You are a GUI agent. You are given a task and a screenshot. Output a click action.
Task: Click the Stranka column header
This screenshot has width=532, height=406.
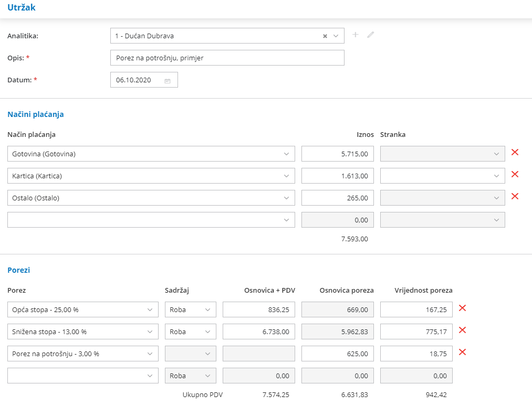click(392, 134)
